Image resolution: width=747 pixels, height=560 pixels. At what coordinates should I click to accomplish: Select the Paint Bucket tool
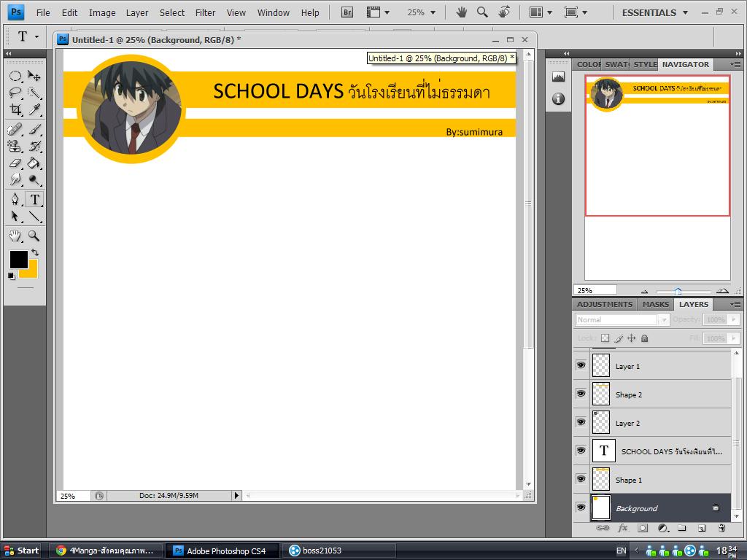pyautogui.click(x=34, y=163)
